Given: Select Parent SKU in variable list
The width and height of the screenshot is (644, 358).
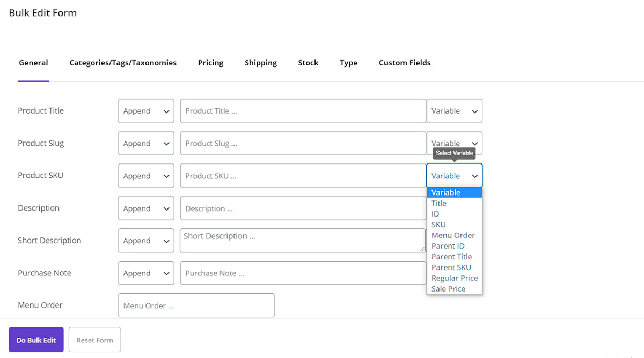Looking at the screenshot, I should coord(451,267).
